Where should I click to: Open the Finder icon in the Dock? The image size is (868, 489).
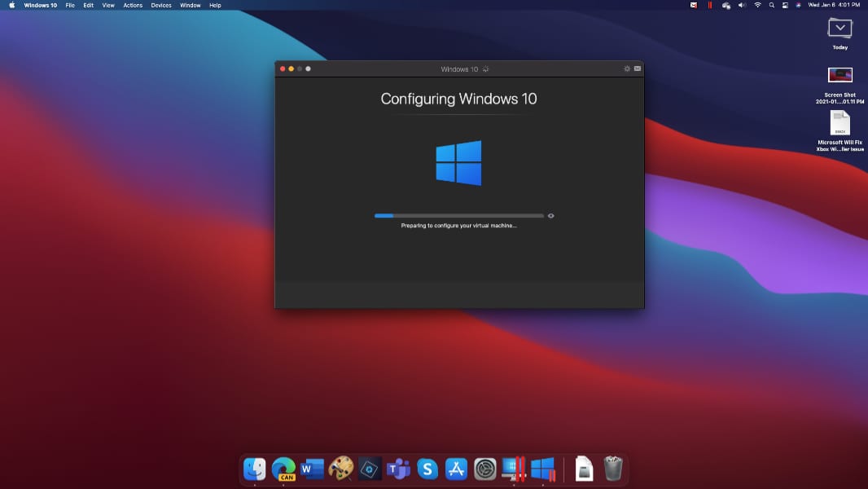coord(255,469)
